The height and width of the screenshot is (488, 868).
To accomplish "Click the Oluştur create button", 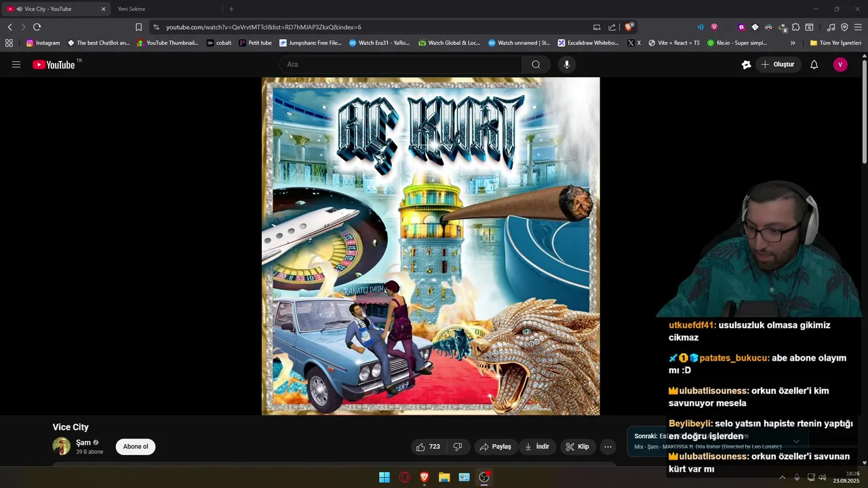I will pyautogui.click(x=778, y=64).
